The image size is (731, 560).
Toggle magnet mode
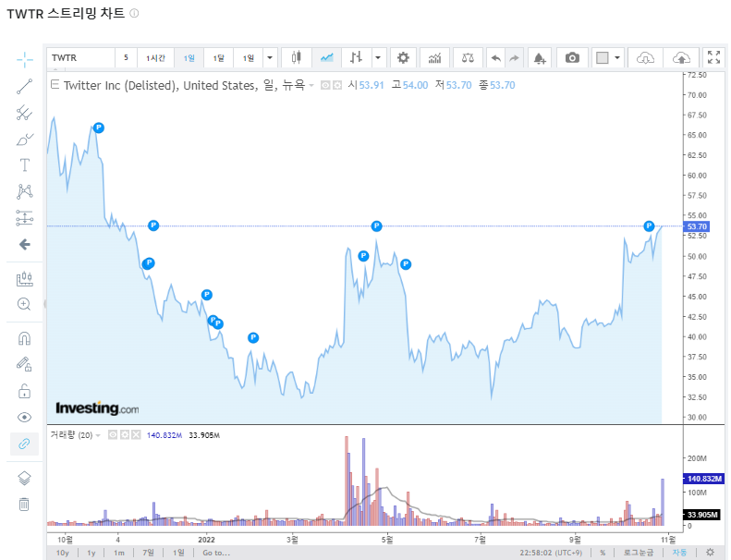point(24,338)
